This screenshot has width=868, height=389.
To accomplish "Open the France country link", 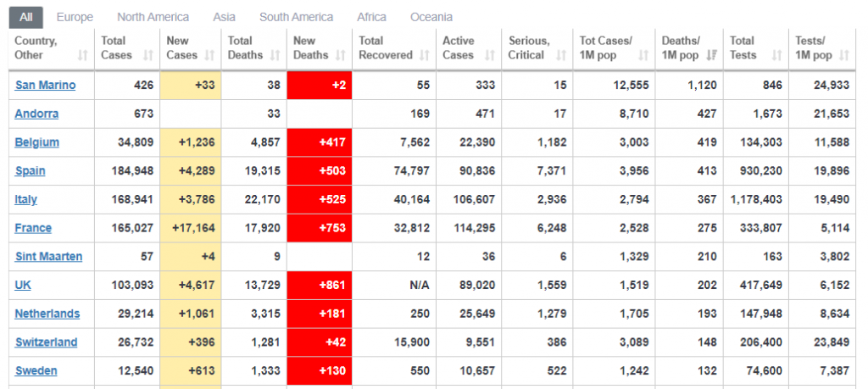I will (x=33, y=228).
